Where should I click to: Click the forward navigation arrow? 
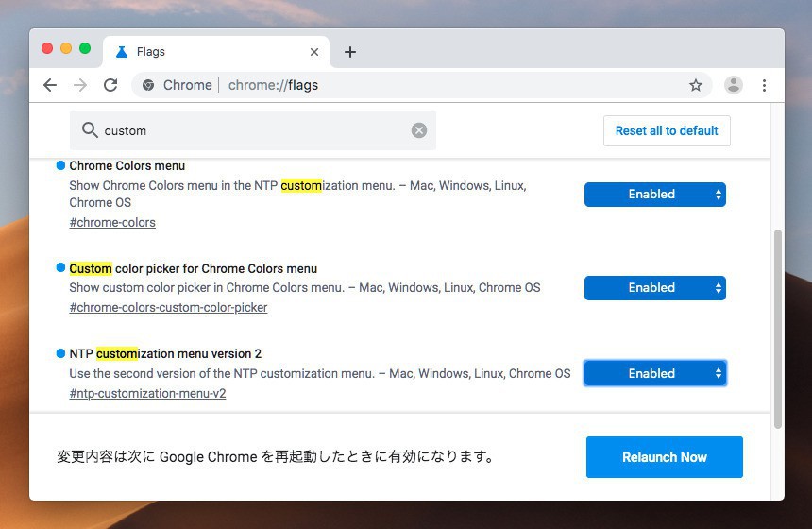tap(80, 85)
